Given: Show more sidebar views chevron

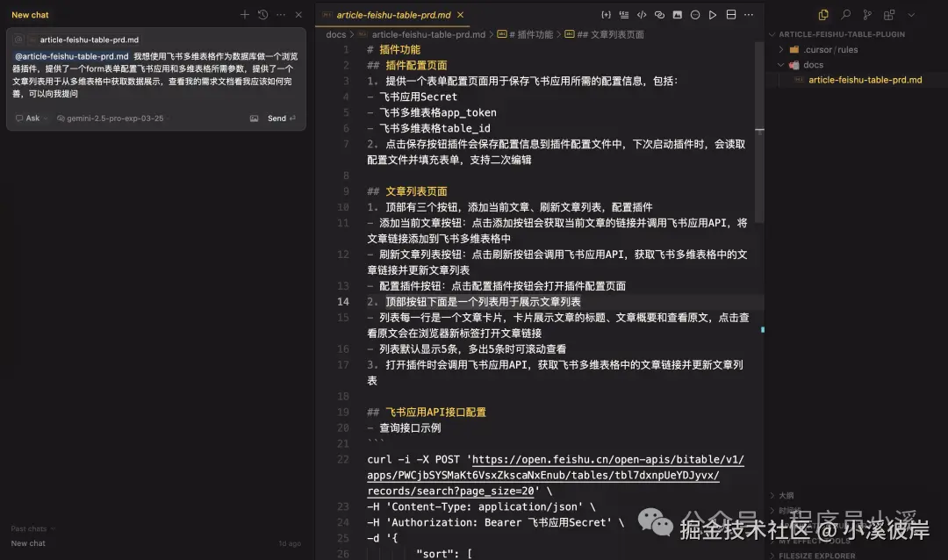Looking at the screenshot, I should coord(911,15).
